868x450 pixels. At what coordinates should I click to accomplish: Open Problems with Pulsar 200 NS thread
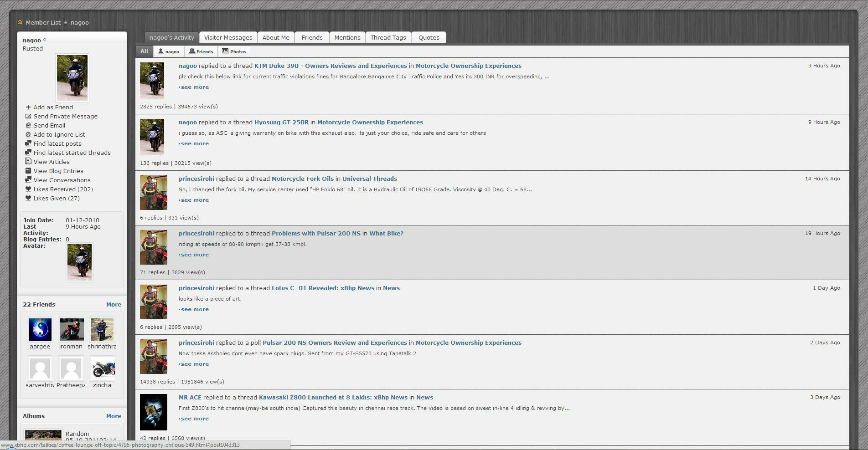coord(316,233)
